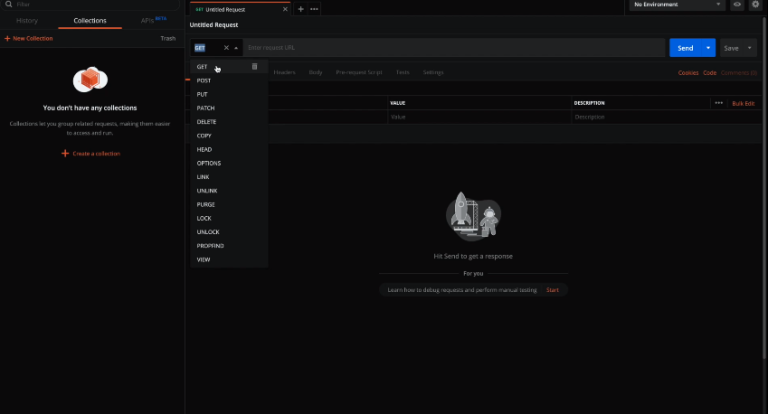
Task: Expand the Send button dropdown arrow
Action: (708, 48)
